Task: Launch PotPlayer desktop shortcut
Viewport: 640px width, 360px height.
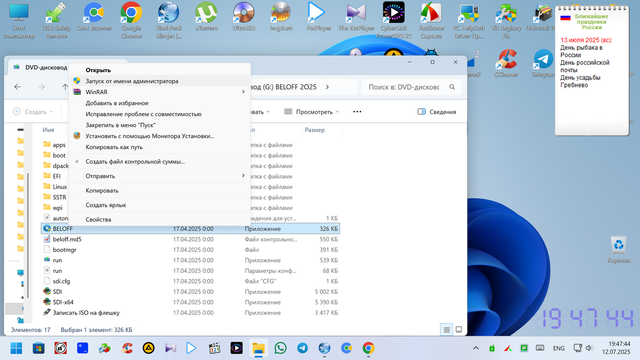Action: point(318,18)
